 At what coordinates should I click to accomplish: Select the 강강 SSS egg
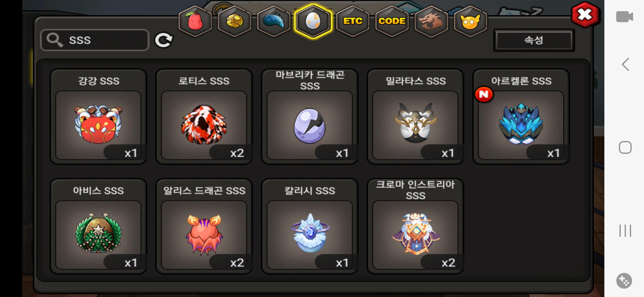pyautogui.click(x=98, y=117)
